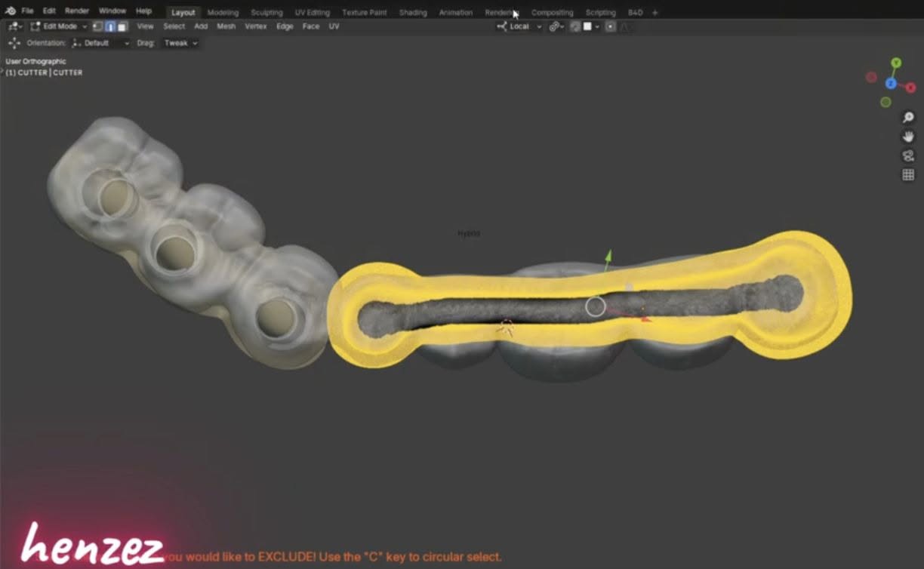This screenshot has height=569, width=924.
Task: Open the File menu
Action: click(27, 11)
